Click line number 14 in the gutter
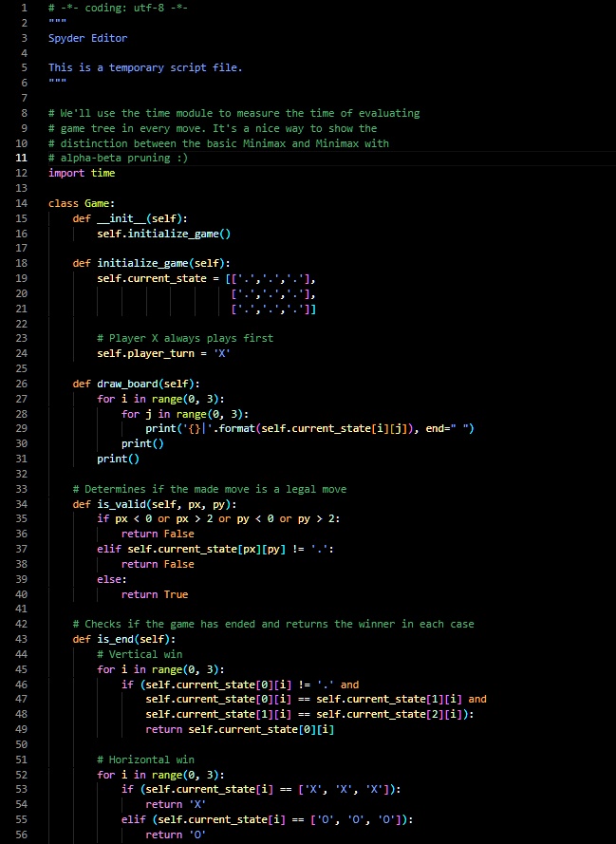 coord(21,203)
